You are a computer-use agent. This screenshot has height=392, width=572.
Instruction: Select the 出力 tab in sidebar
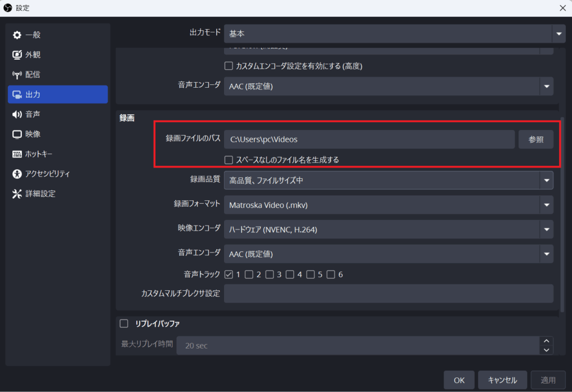click(x=58, y=94)
